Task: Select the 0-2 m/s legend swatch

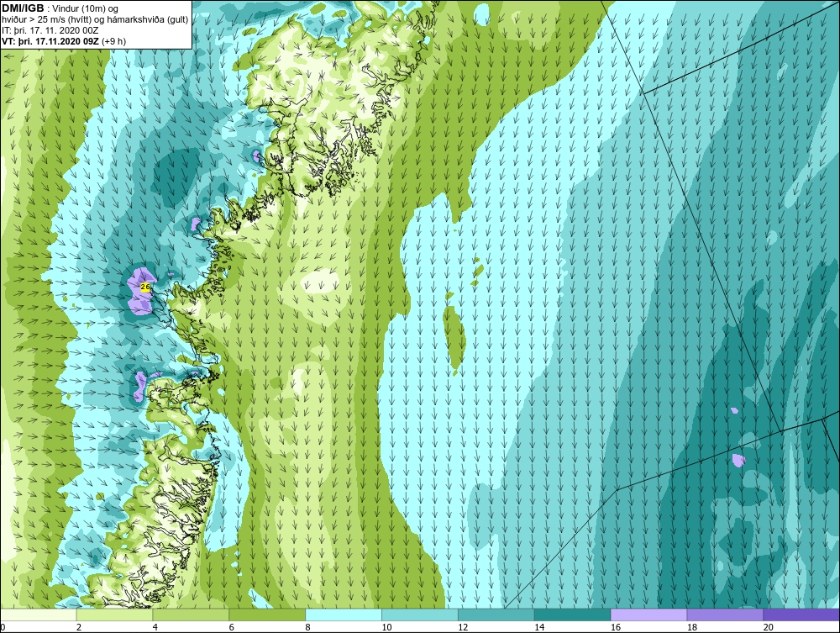Action: [x=39, y=615]
